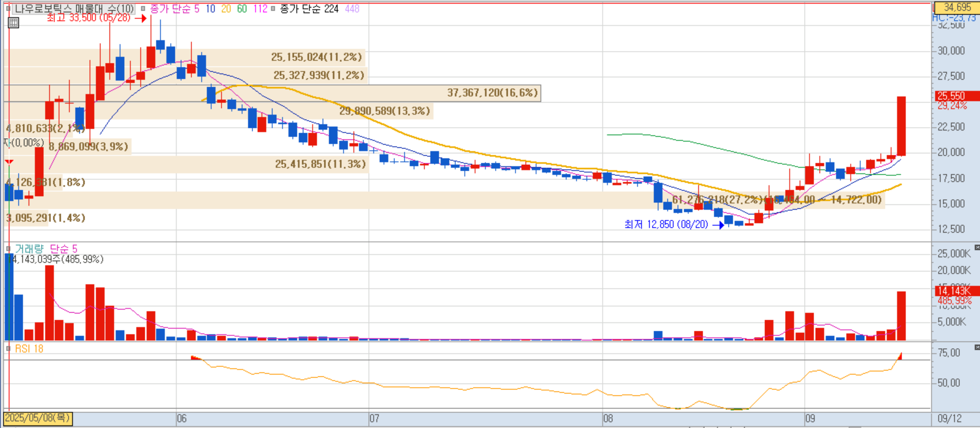Click the 25,327,939(11.2%) volume profile label

[x=319, y=75]
